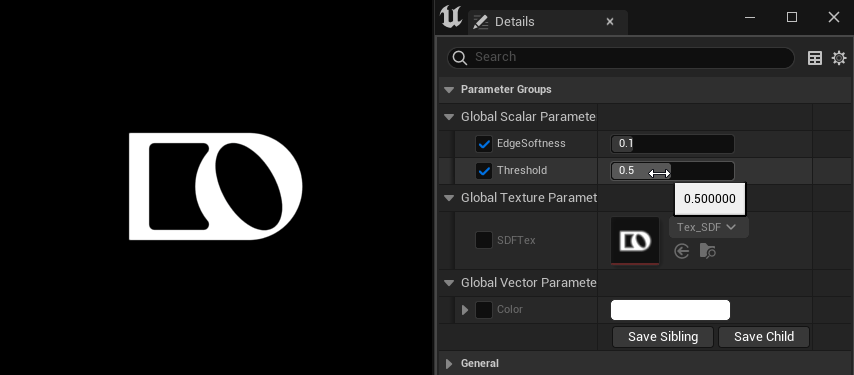Click the Save Sibling button
The width and height of the screenshot is (854, 375).
pyautogui.click(x=663, y=337)
